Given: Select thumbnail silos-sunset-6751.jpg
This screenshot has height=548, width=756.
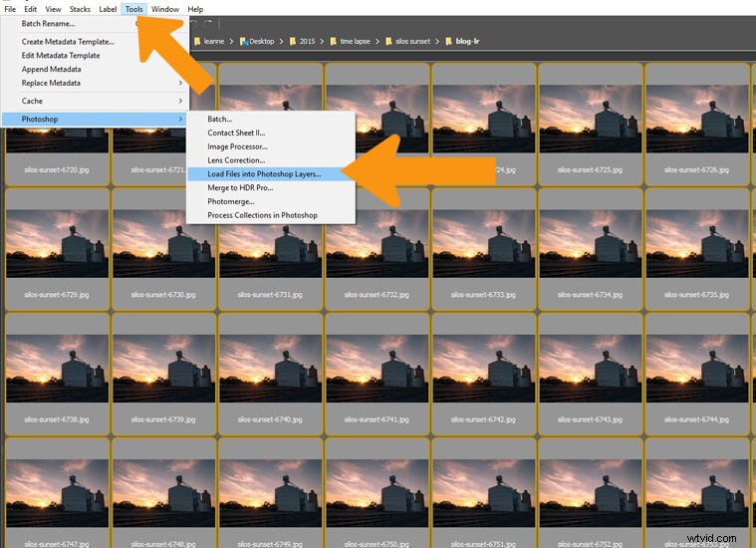Looking at the screenshot, I should point(484,493).
